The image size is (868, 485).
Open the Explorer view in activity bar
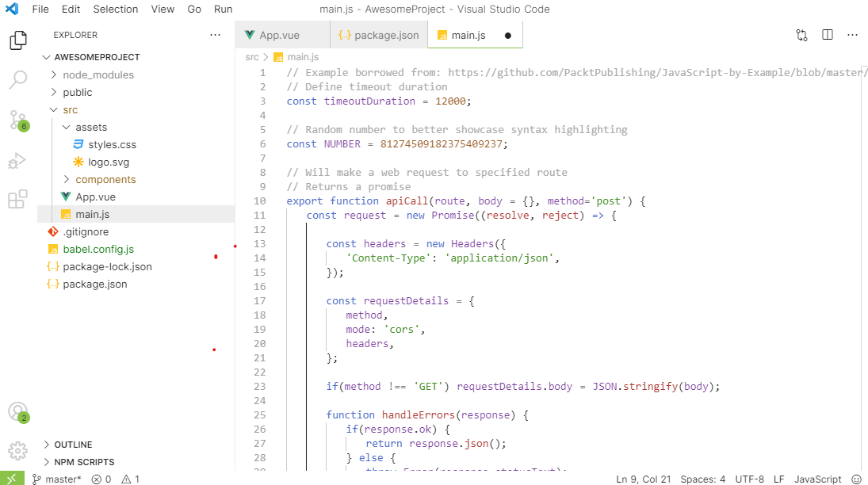click(x=17, y=40)
